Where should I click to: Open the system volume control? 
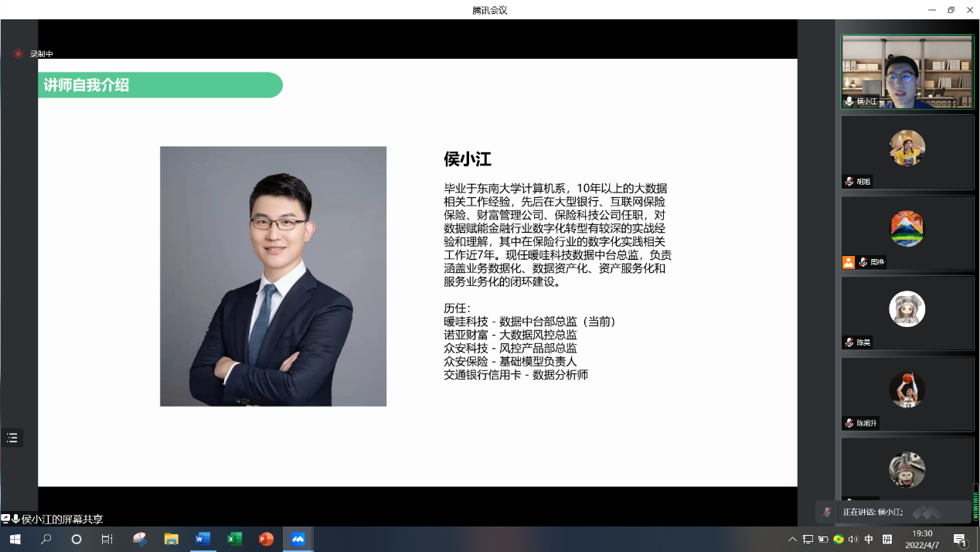point(853,539)
